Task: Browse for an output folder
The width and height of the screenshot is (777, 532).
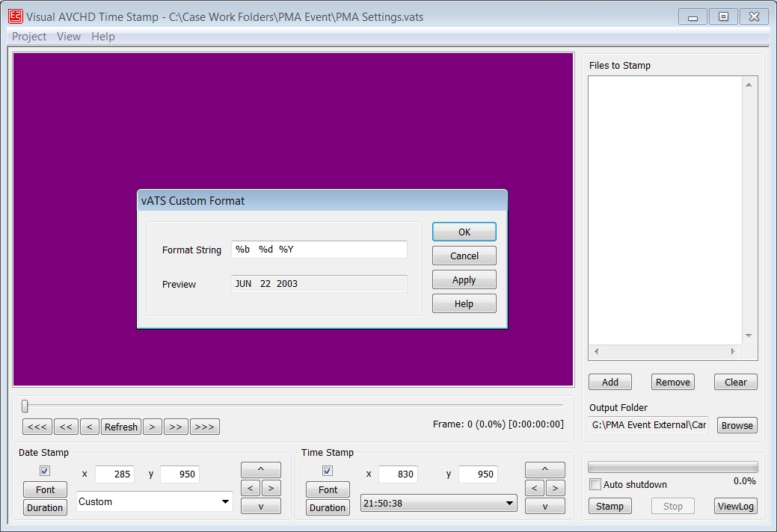Action: [737, 426]
